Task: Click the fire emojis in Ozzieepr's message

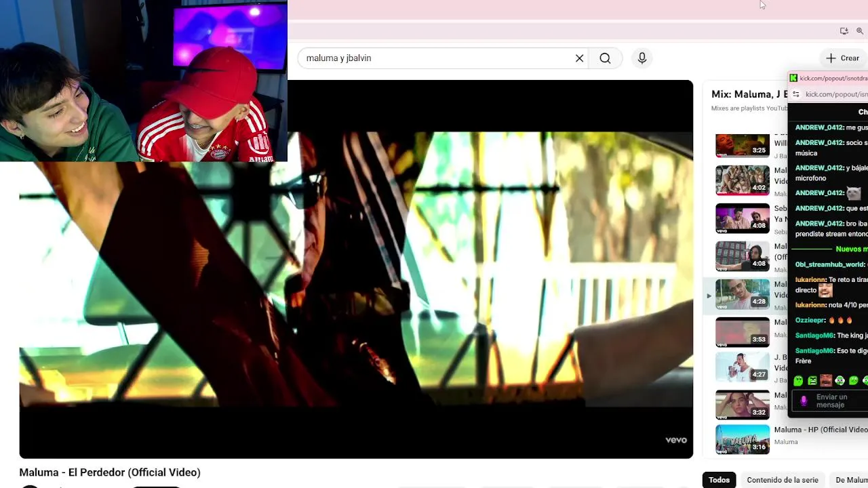Action: [841, 320]
